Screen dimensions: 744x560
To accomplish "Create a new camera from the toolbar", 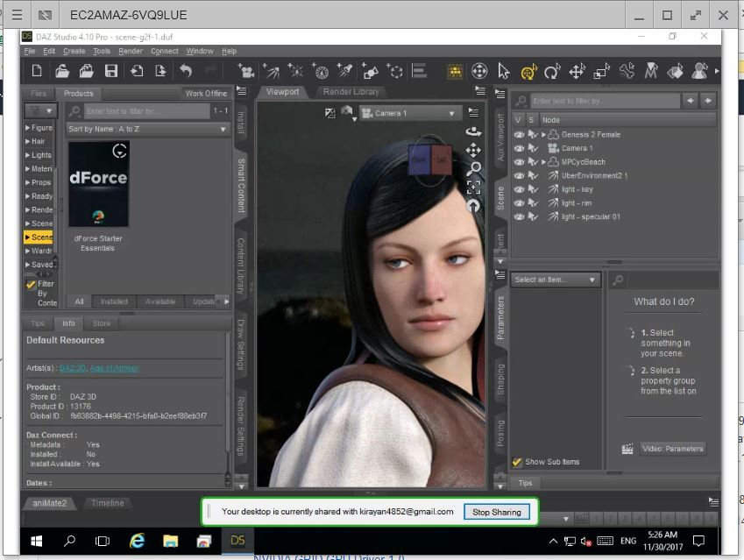I will click(246, 71).
